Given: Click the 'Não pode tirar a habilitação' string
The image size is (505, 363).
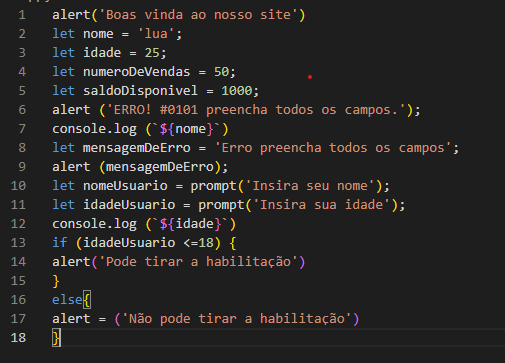Looking at the screenshot, I should [236, 319].
